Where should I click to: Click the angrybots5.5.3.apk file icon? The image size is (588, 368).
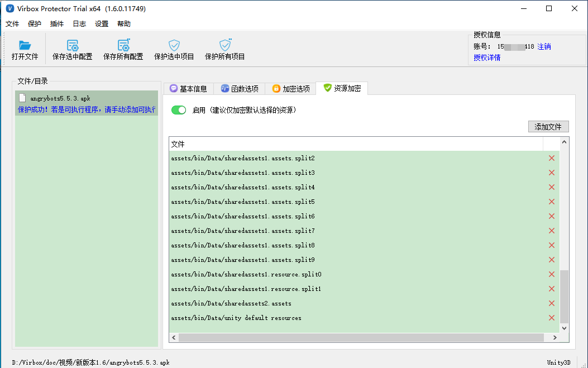(x=22, y=98)
